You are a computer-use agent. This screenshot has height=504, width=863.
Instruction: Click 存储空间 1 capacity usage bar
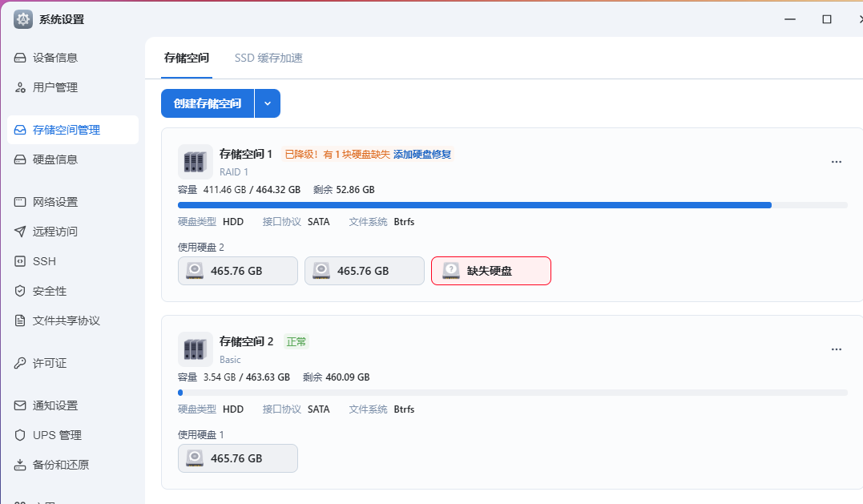click(x=512, y=205)
